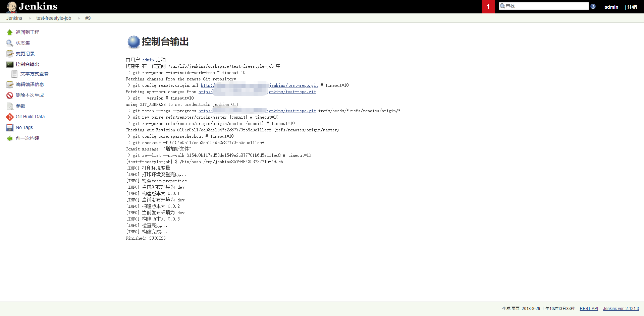Open the 文本方式查看 plain text link
This screenshot has height=316, width=644.
pyautogui.click(x=34, y=74)
